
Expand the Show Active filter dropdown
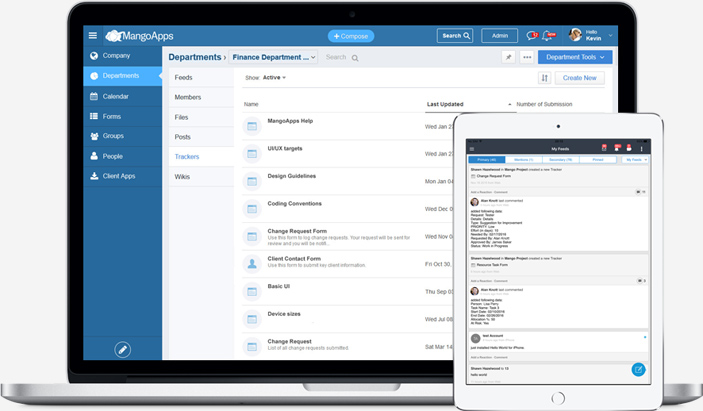tap(274, 78)
